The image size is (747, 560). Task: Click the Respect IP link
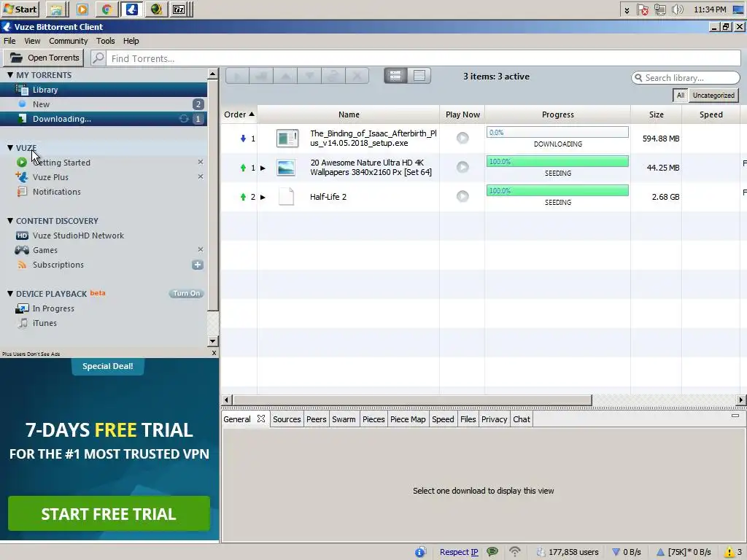click(x=459, y=552)
